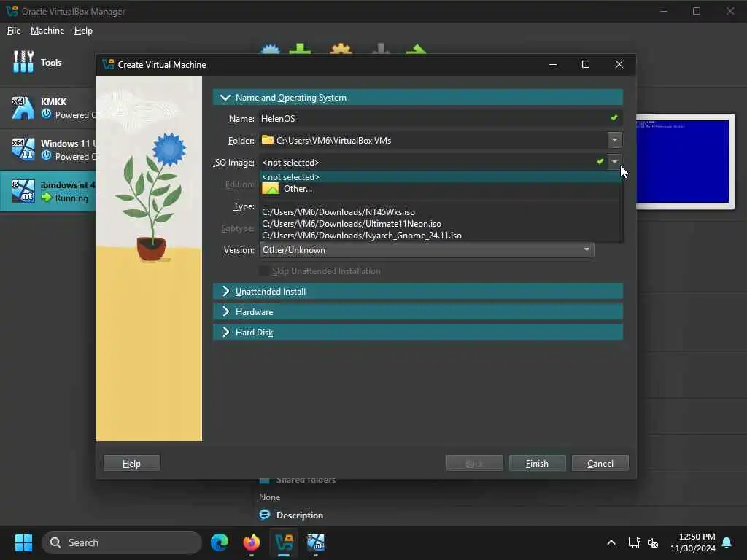Open the File menu
Viewport: 747px width, 560px height.
(14, 31)
